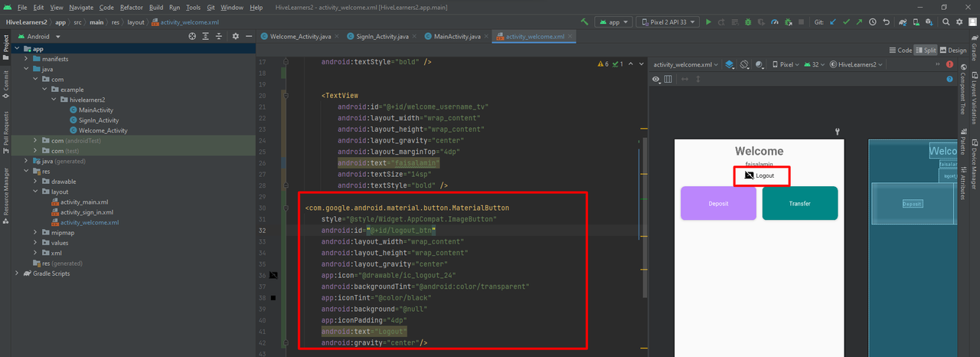Switch to MainActivity.java tab

coord(457,36)
